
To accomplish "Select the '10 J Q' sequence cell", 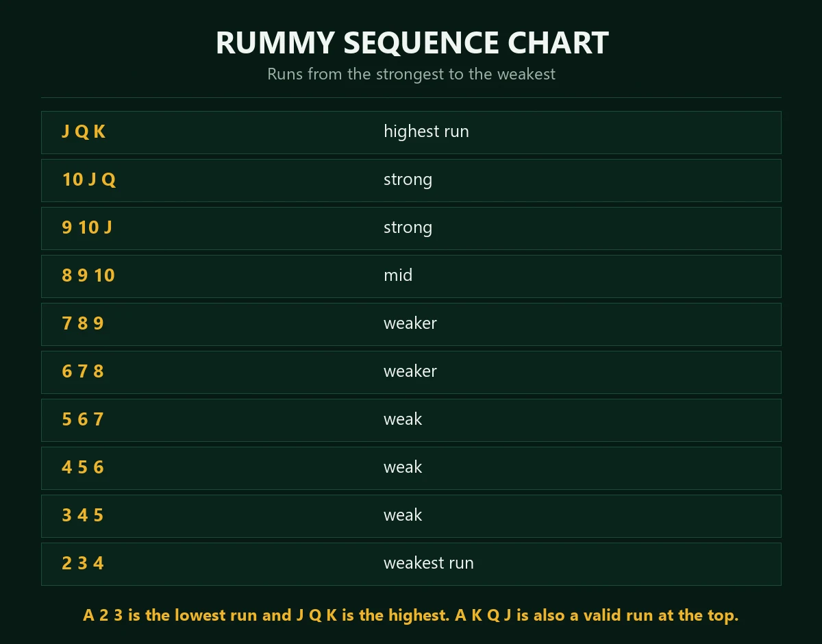I will coord(89,179).
